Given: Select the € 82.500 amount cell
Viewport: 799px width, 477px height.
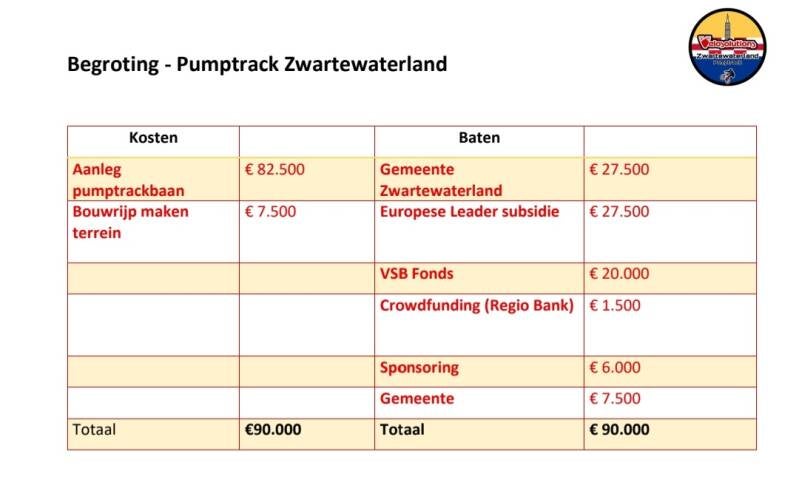Looking at the screenshot, I should (275, 170).
